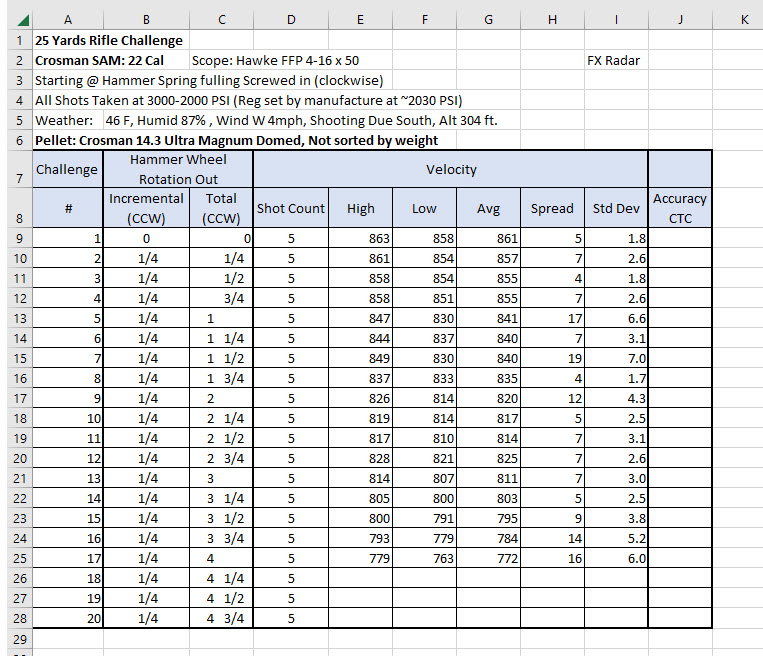Click the Spread value 17 cell

coord(552,318)
